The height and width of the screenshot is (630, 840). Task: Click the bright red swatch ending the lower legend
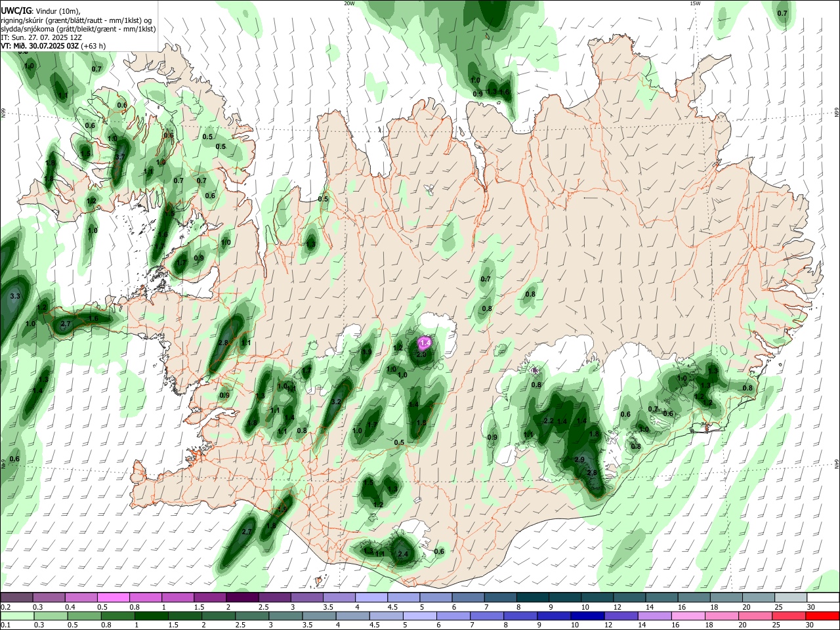(823, 616)
